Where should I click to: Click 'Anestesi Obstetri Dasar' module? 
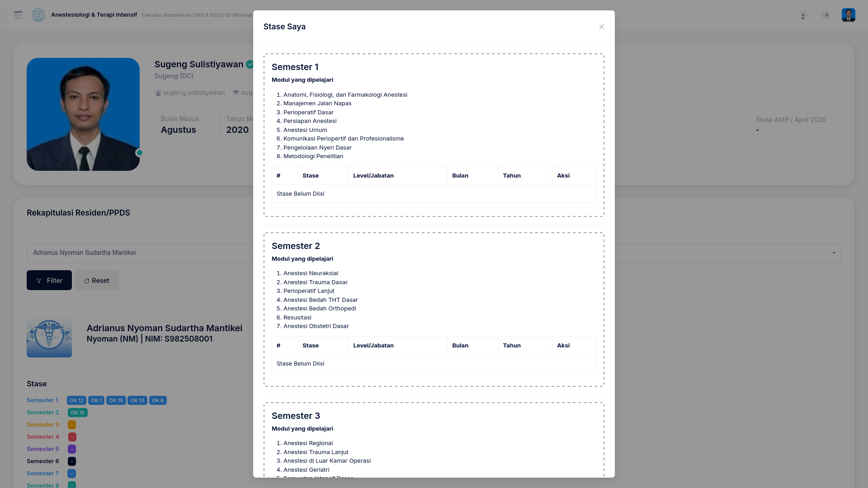tap(316, 326)
